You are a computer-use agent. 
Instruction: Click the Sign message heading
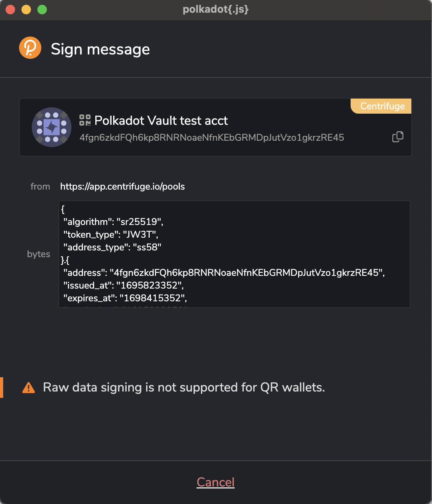pos(100,49)
